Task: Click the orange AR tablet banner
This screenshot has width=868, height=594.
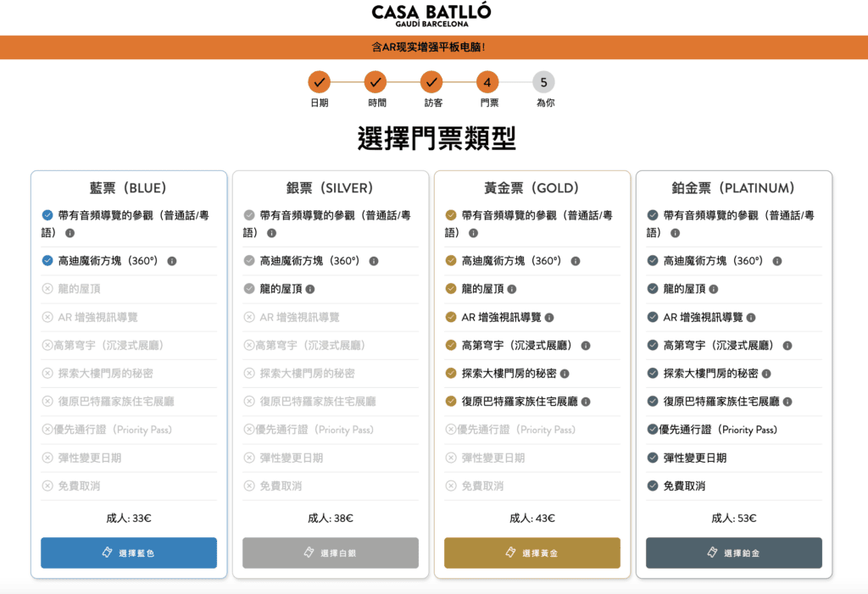Action: click(x=434, y=47)
